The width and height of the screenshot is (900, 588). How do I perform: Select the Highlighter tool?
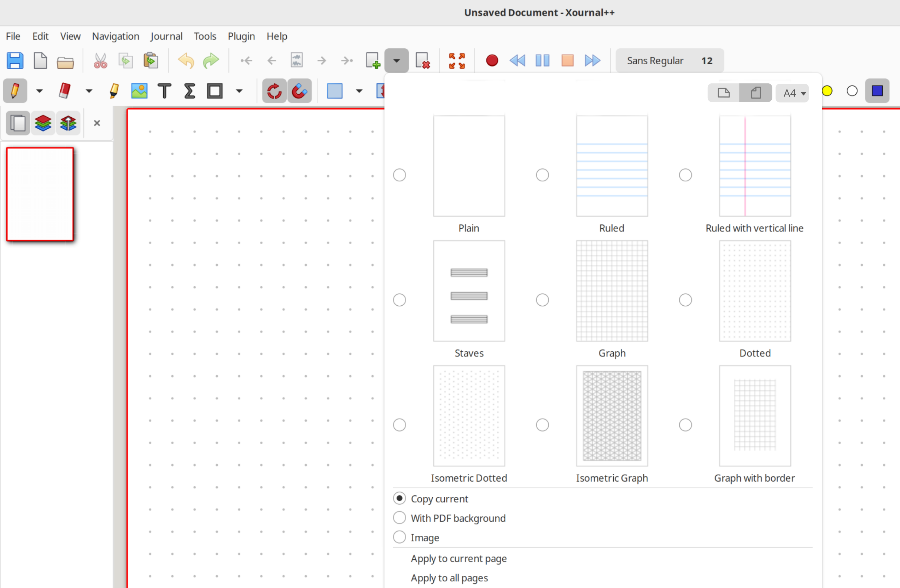point(113,91)
